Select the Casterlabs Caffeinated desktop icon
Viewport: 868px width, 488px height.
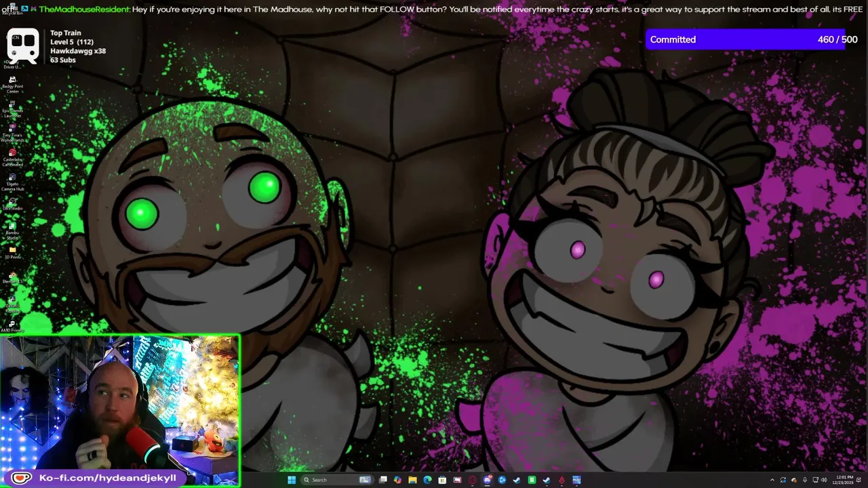tap(12, 158)
